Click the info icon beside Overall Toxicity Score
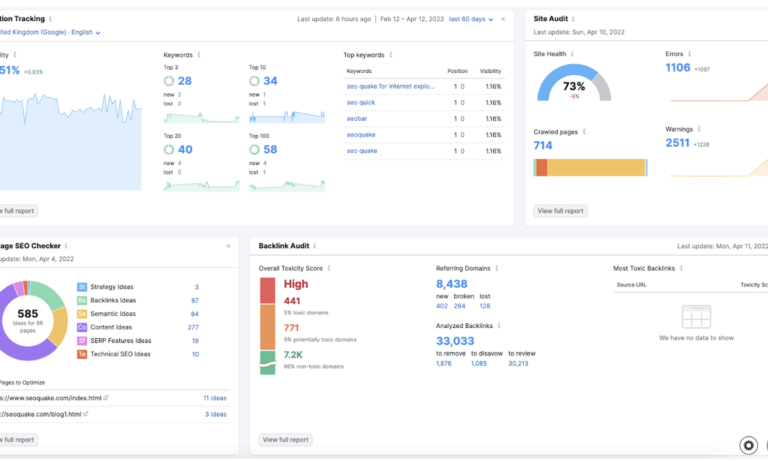 [329, 269]
